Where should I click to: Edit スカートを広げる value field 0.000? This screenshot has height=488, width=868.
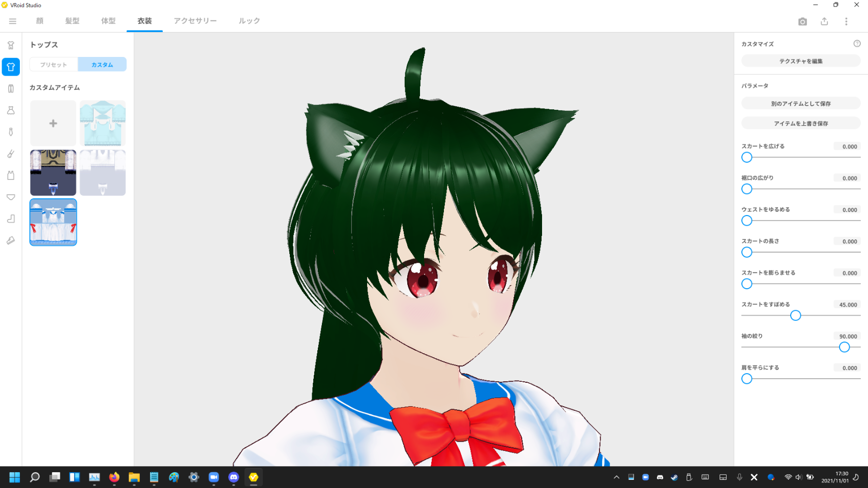[x=847, y=146]
